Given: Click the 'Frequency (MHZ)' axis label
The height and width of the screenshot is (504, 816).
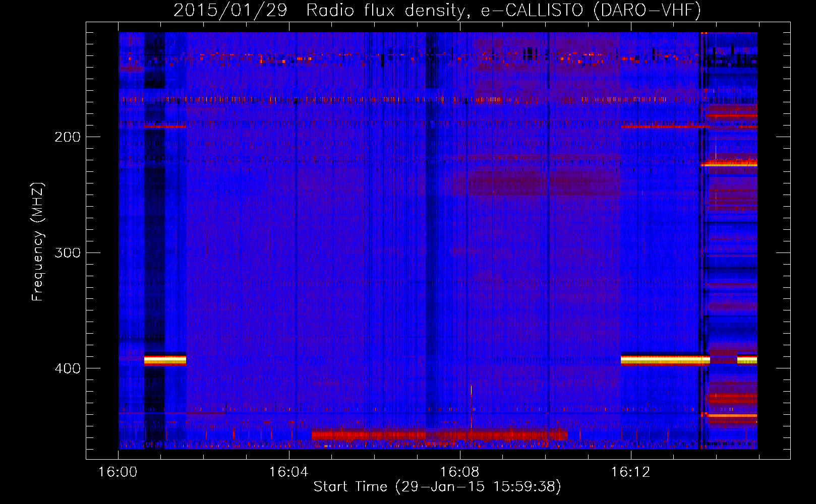Looking at the screenshot, I should click(38, 242).
